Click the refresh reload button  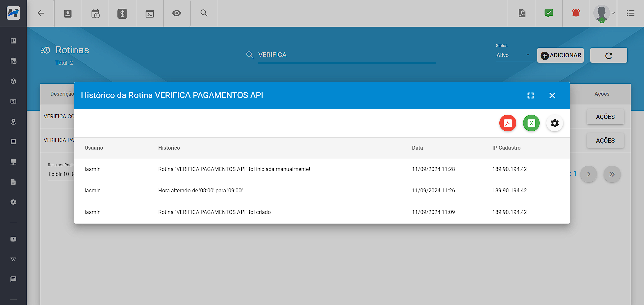coord(609,55)
